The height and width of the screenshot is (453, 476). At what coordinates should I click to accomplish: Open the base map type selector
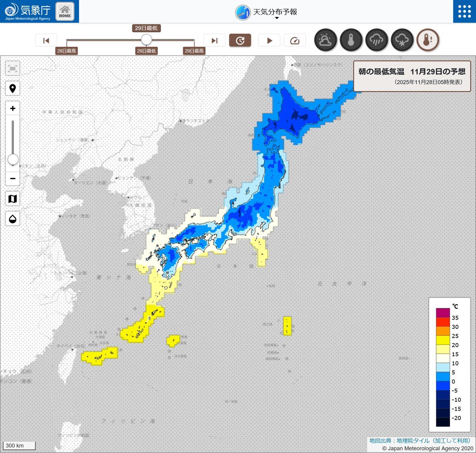pos(13,199)
